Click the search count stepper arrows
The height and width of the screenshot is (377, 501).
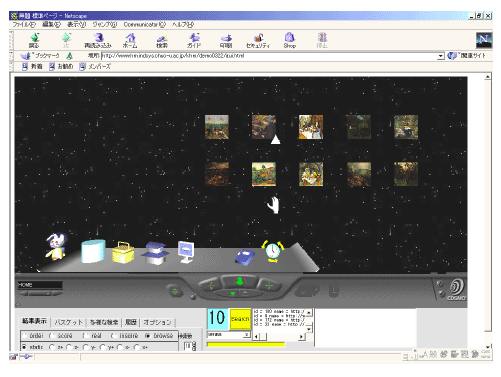point(194,346)
